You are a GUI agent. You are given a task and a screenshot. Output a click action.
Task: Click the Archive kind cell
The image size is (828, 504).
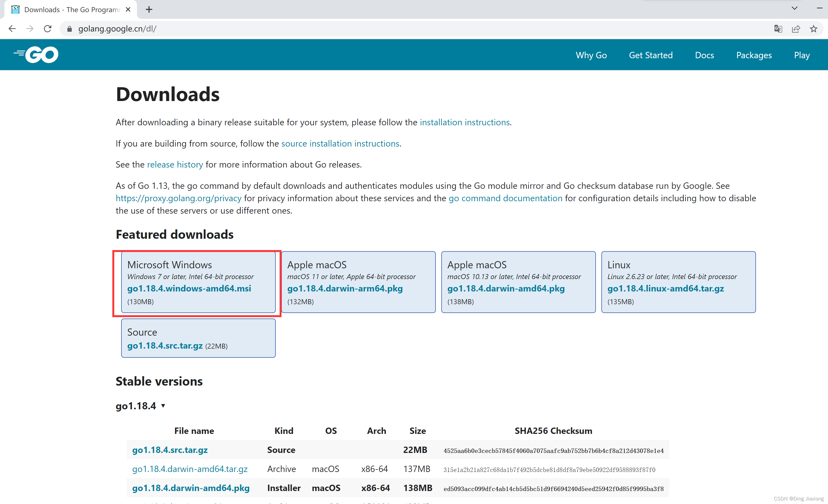(x=281, y=469)
